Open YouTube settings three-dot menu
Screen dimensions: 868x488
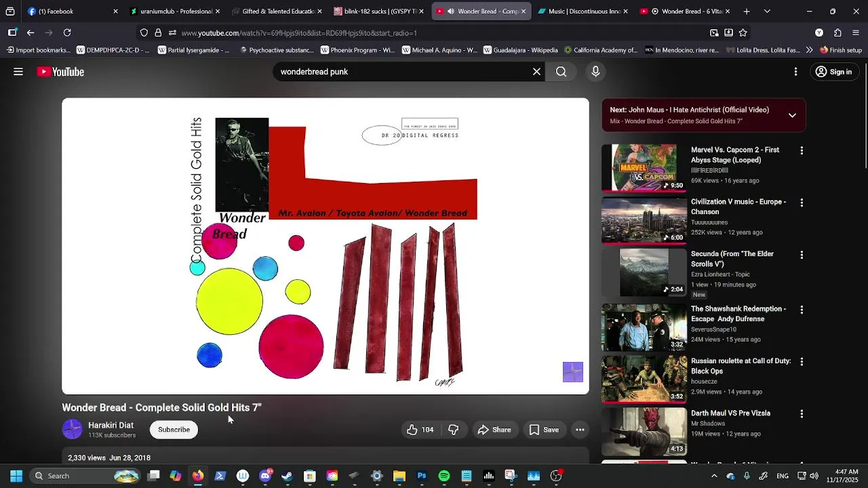click(x=796, y=72)
